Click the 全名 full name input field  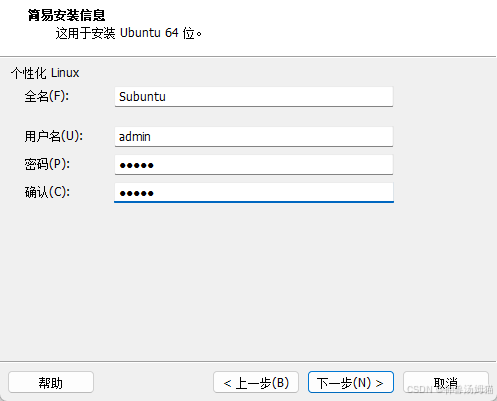pos(254,97)
